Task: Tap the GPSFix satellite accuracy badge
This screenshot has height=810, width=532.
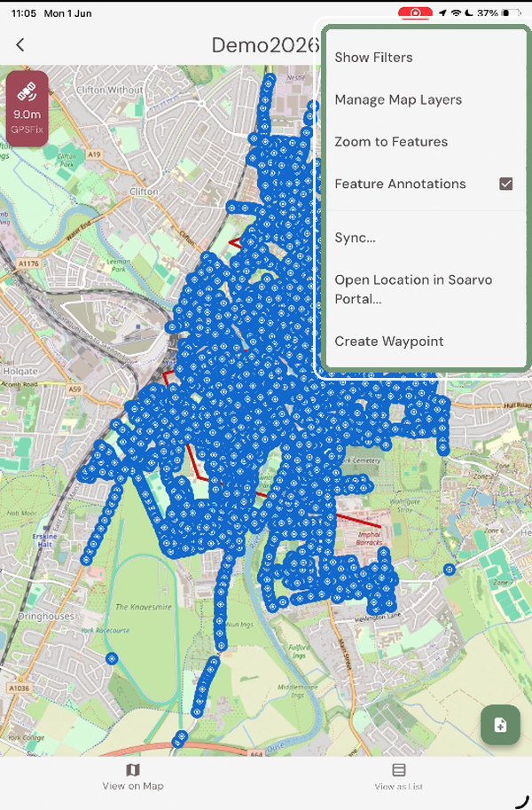Action: tap(27, 108)
